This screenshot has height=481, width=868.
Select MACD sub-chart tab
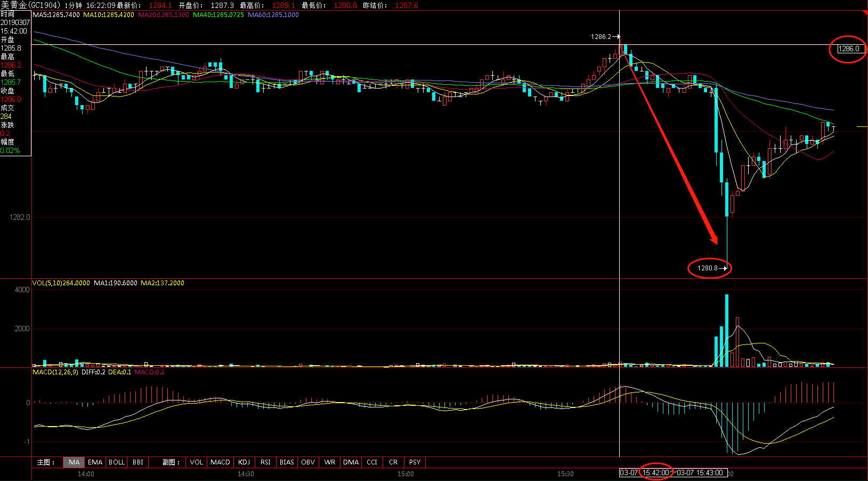[x=220, y=462]
